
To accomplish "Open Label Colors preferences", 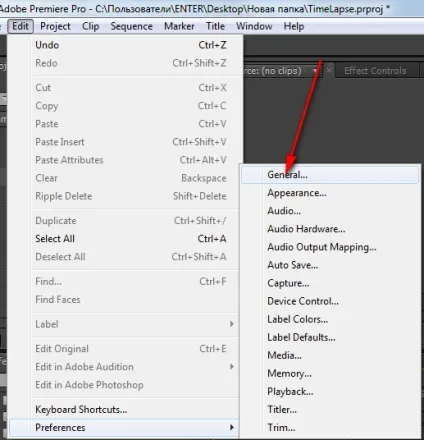I will (330, 319).
